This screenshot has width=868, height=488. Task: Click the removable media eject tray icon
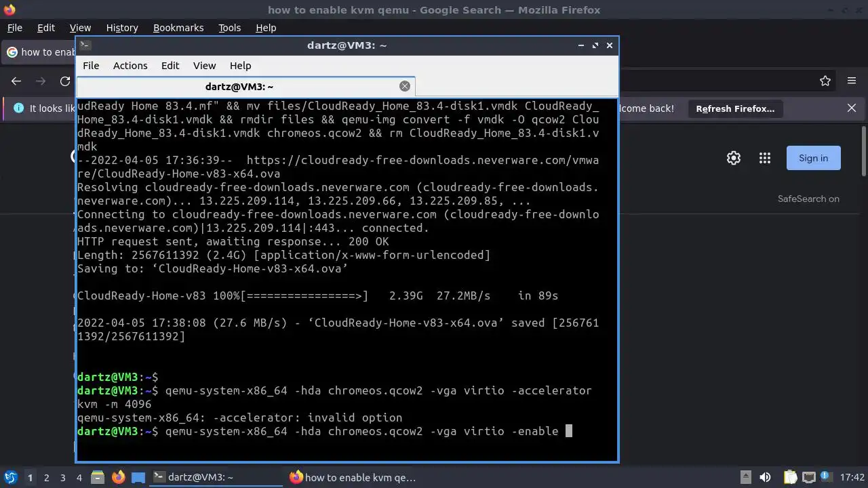click(x=745, y=477)
